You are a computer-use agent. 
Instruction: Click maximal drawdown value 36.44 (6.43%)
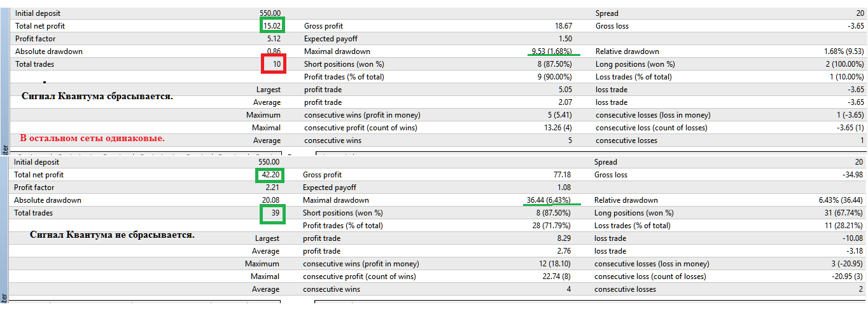(x=549, y=200)
